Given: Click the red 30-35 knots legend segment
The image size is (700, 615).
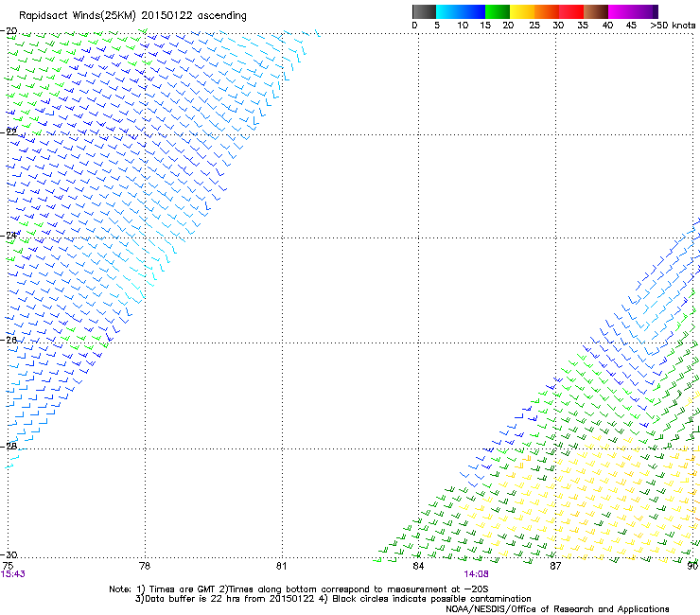Looking at the screenshot, I should pos(571,11).
